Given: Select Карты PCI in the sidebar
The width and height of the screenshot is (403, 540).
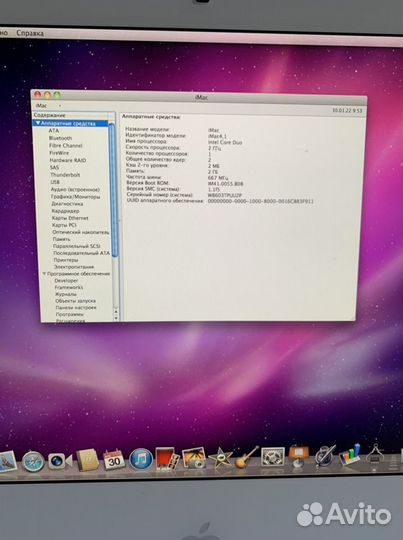Looking at the screenshot, I should (64, 225).
